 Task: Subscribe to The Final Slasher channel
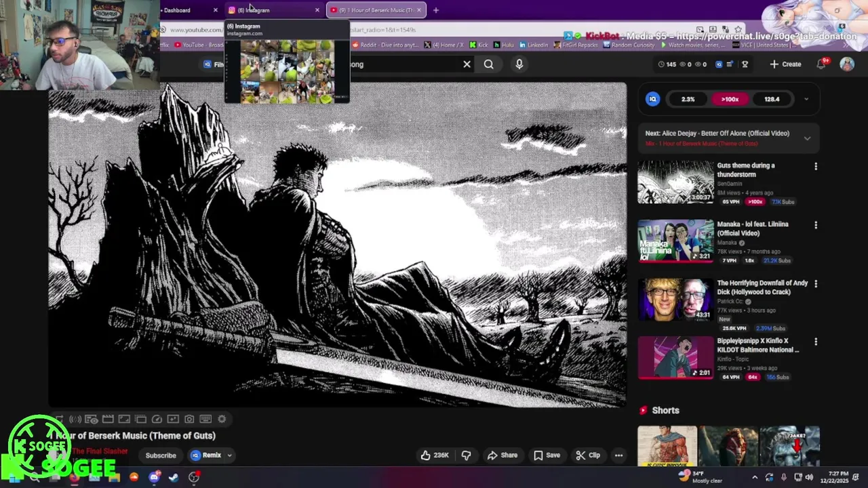[161, 455]
